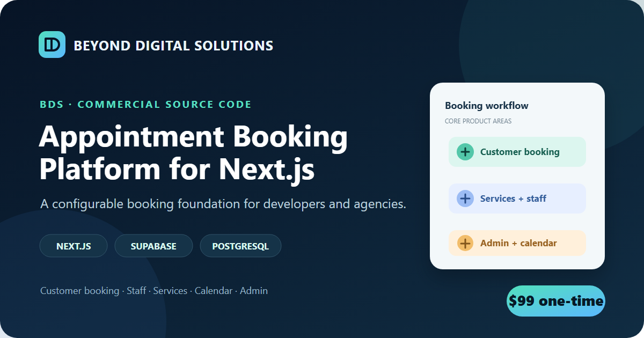Screen dimensions: 644x338
Task: Click the BDS · COMMERCIAL SOURCE CODE label
Action: [145, 104]
